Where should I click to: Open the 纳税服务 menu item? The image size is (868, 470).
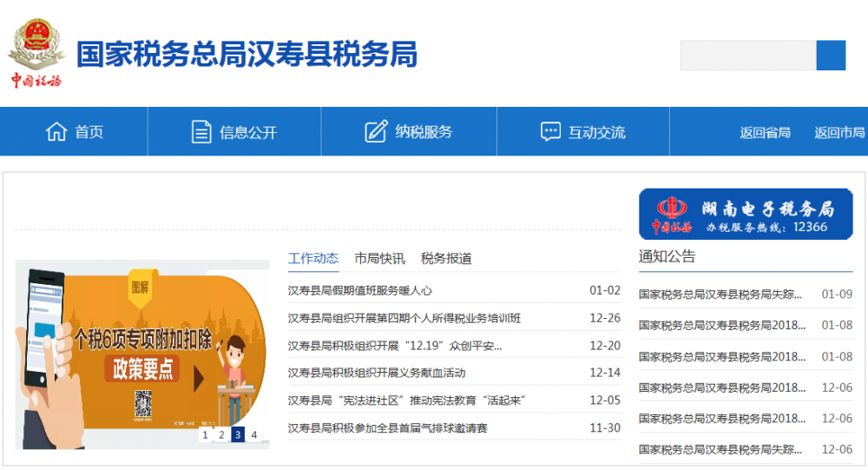(x=424, y=132)
